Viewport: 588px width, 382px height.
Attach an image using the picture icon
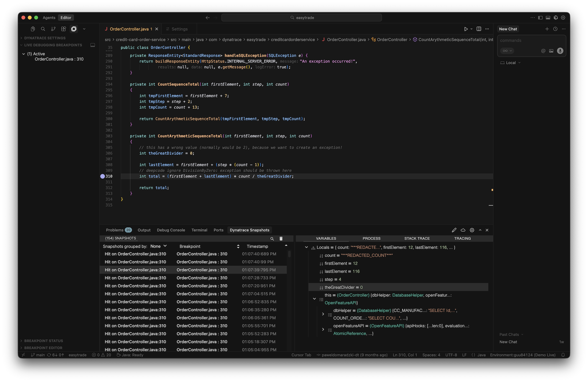(x=551, y=51)
